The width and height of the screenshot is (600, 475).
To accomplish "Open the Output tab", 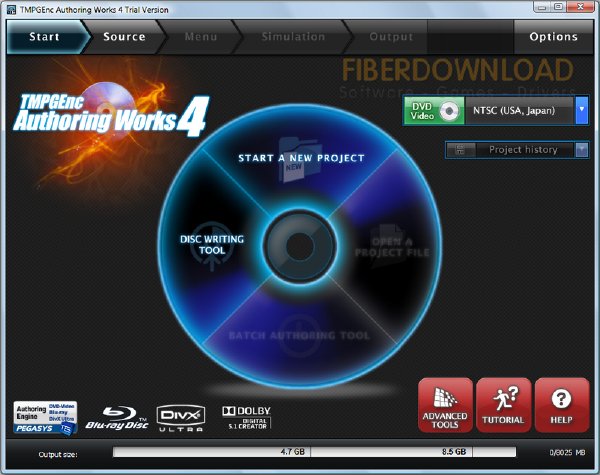I will pyautogui.click(x=391, y=37).
